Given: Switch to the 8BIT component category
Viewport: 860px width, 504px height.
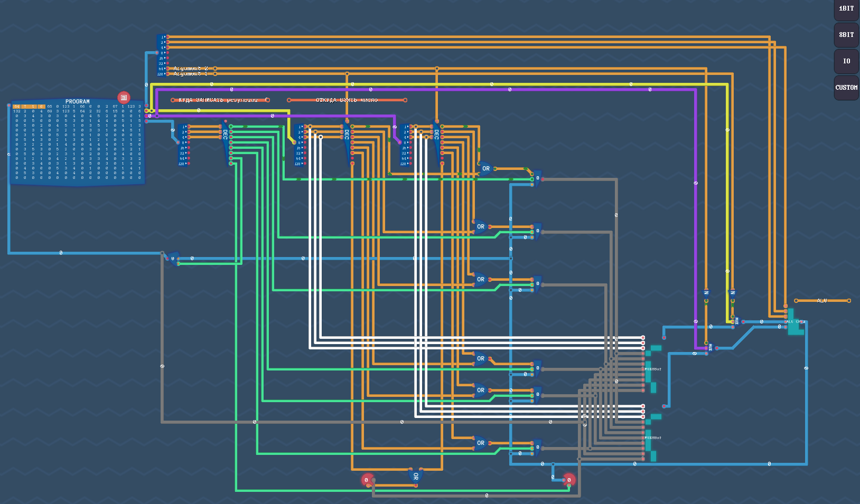Looking at the screenshot, I should [846, 35].
